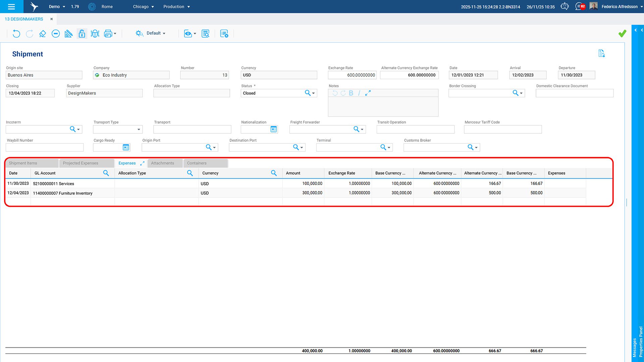
Task: Open the Projected Expenses tab
Action: coord(80,163)
